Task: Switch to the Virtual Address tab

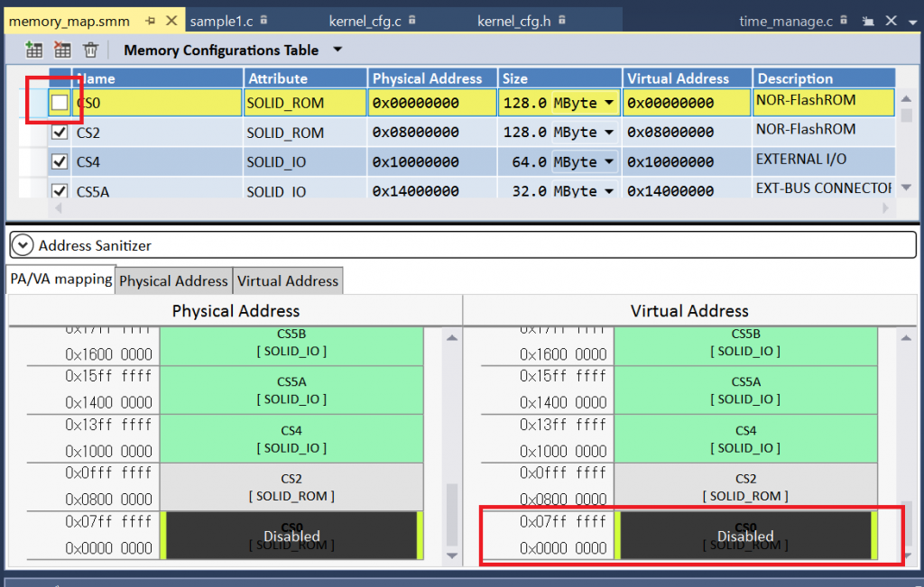Action: (x=287, y=281)
